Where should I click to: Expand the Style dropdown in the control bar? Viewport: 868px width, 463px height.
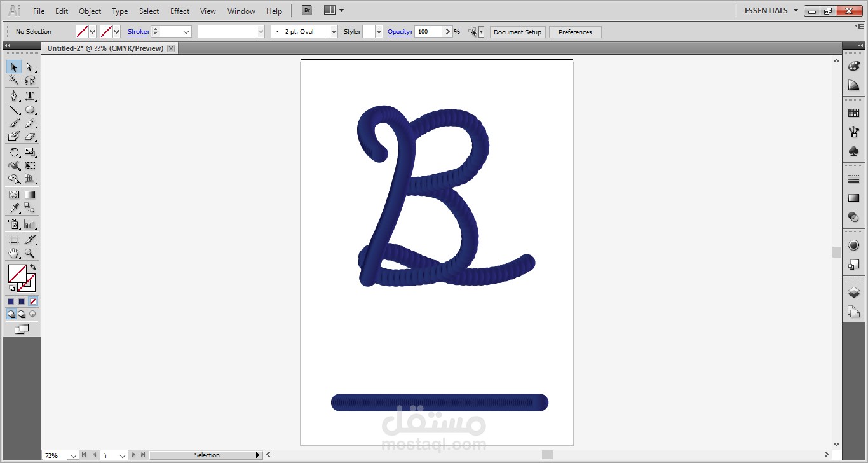379,31
